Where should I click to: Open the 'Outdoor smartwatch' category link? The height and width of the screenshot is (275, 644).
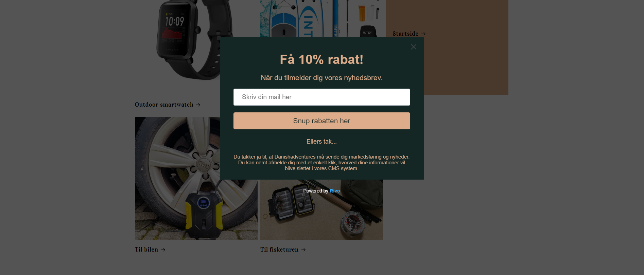tap(164, 105)
